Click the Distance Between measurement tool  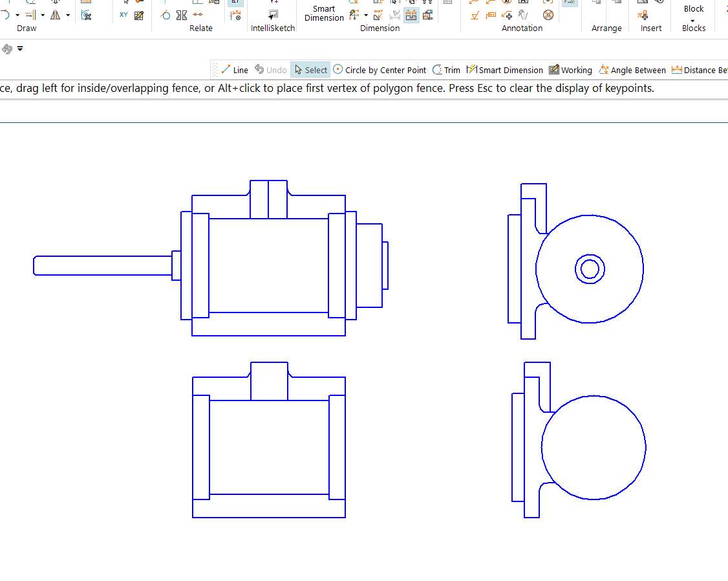[701, 70]
